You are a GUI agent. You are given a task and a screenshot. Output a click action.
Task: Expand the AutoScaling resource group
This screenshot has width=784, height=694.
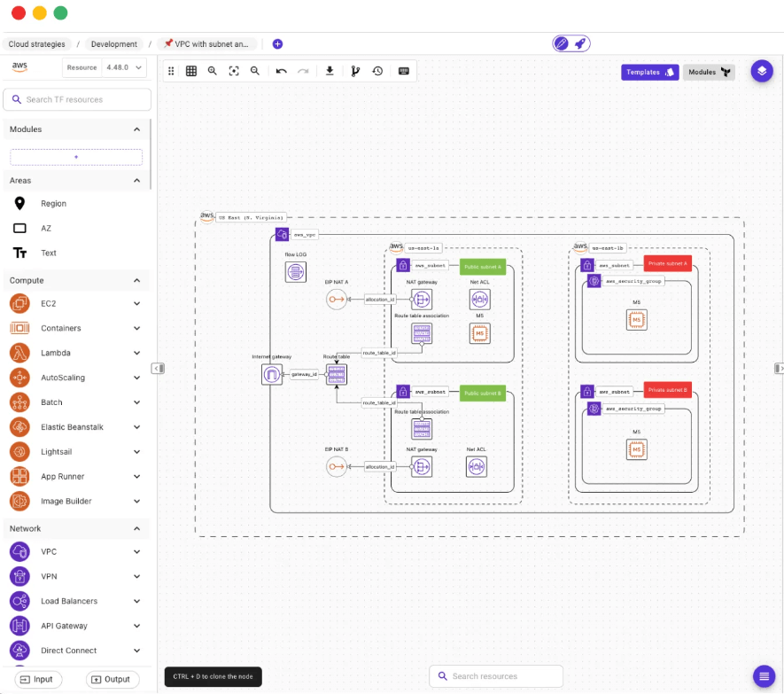(x=137, y=378)
